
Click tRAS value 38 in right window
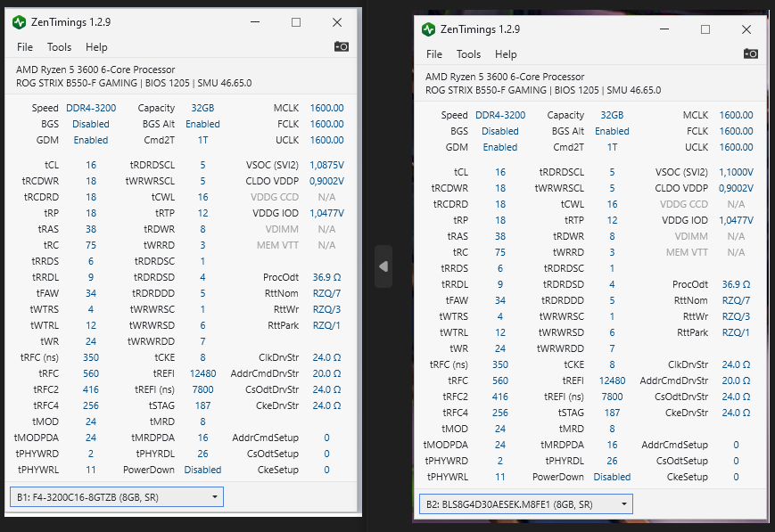[500, 236]
